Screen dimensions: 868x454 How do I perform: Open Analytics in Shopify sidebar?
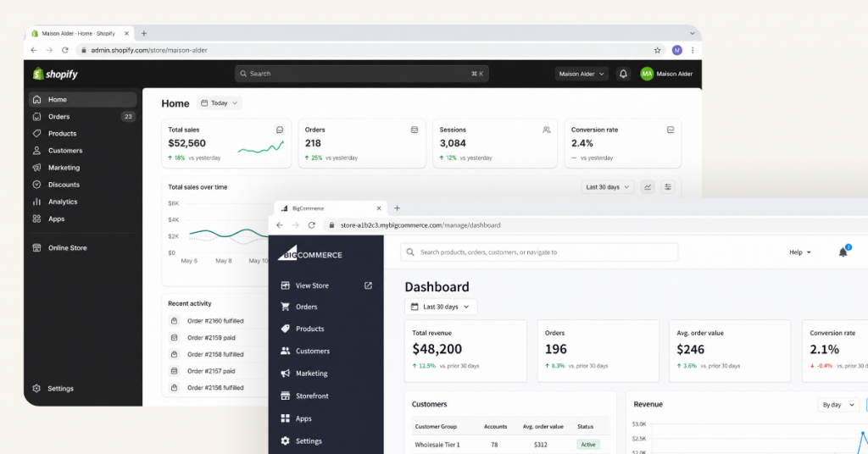click(x=63, y=202)
